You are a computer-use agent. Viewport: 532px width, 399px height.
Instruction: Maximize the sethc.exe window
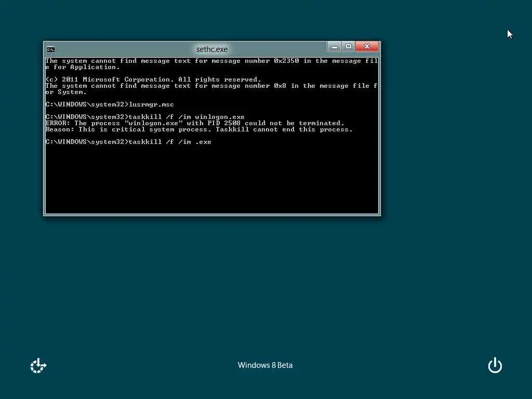point(349,47)
